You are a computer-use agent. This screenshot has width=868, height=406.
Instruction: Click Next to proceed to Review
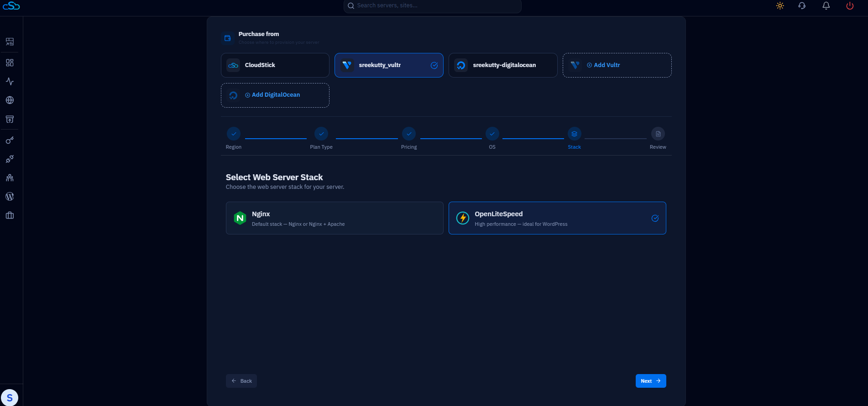(651, 381)
